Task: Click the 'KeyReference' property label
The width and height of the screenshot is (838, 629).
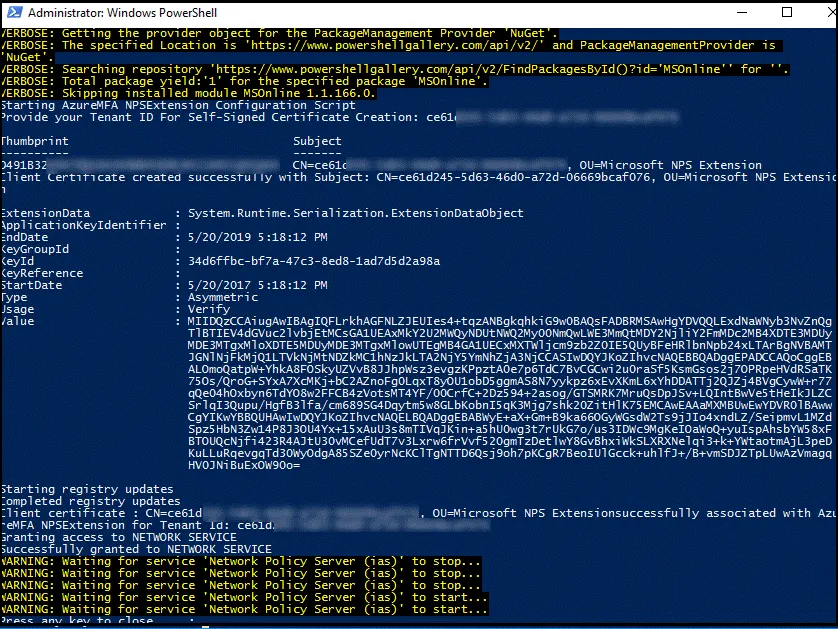Action: (42, 273)
